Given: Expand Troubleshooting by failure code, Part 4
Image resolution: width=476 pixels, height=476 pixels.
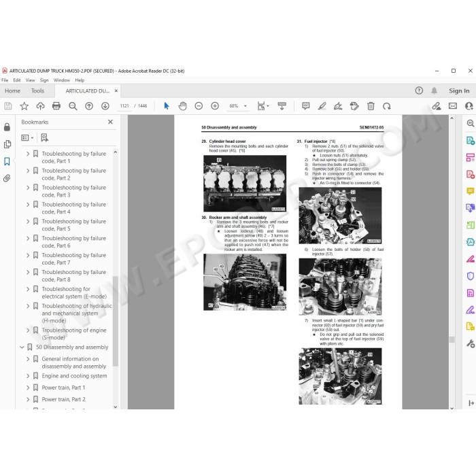Looking at the screenshot, I should [28, 204].
